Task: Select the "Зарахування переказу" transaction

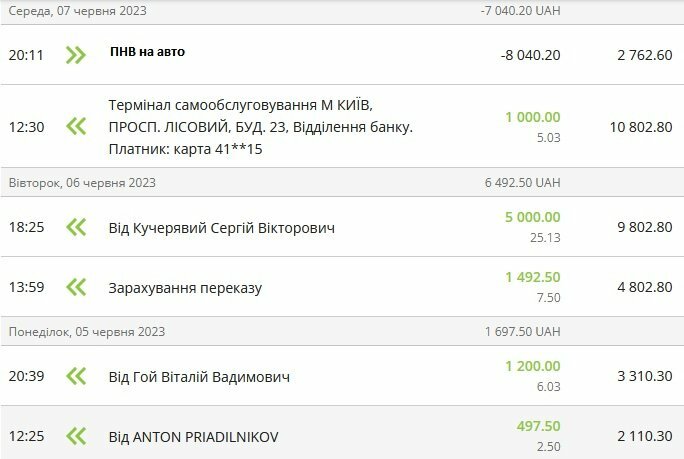Action: point(185,288)
